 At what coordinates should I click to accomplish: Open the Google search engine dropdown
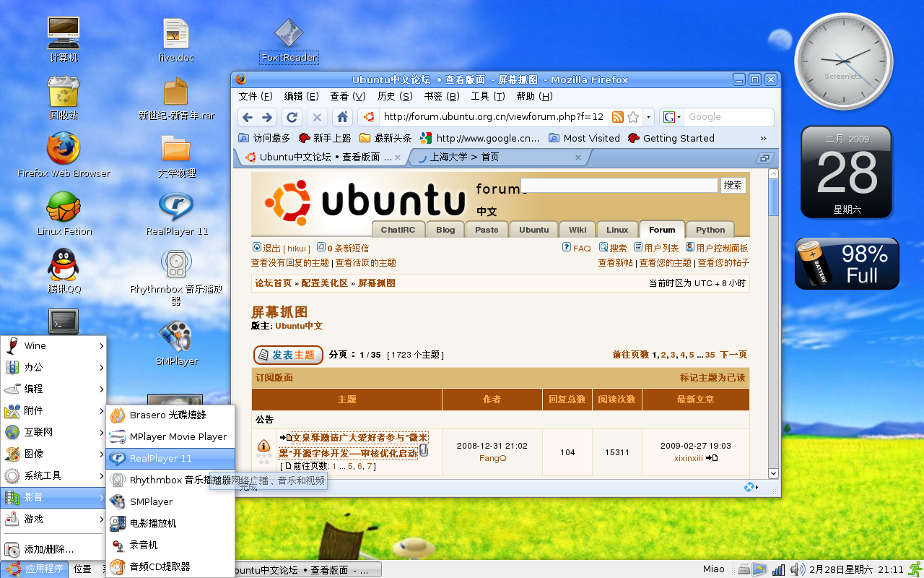[672, 117]
